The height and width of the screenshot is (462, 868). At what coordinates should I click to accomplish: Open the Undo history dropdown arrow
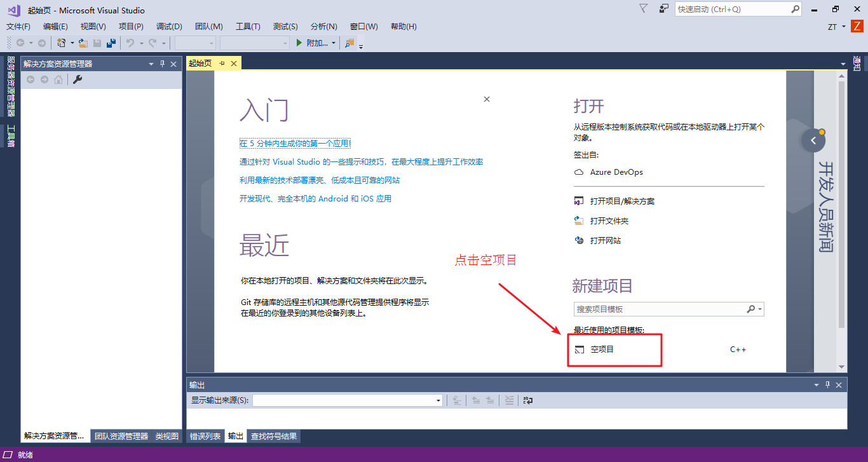pos(140,43)
